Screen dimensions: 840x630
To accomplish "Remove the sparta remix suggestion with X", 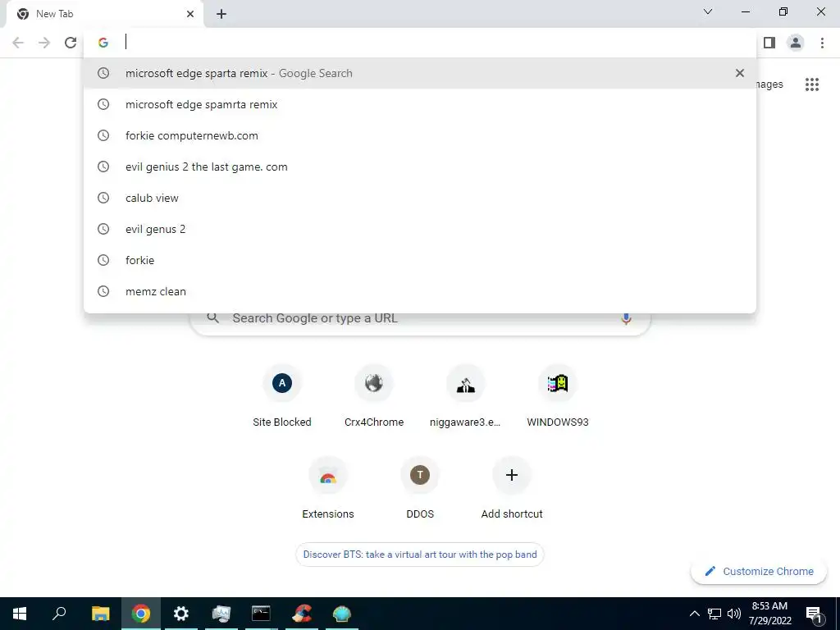I will click(740, 73).
